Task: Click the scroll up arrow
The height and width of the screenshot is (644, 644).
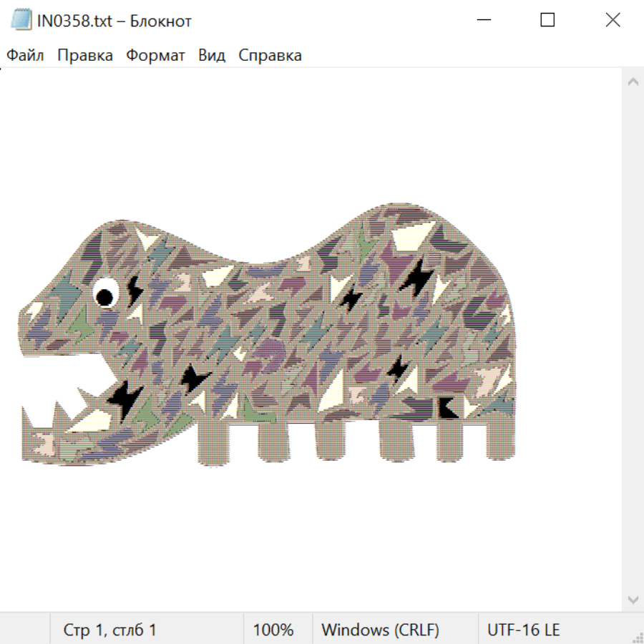Action: (x=633, y=82)
